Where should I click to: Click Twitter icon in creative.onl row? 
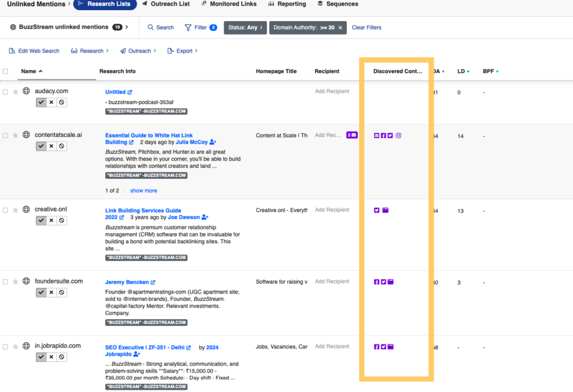(x=377, y=210)
